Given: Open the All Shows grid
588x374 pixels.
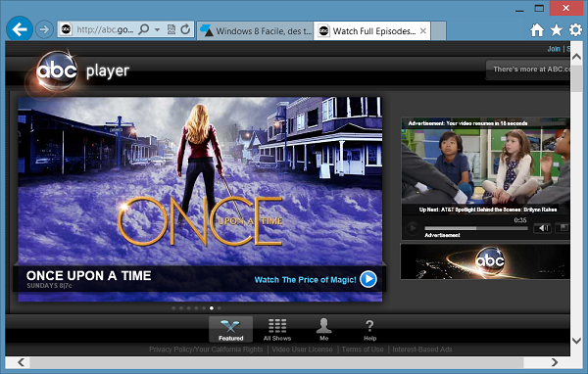Looking at the screenshot, I should coord(277,329).
